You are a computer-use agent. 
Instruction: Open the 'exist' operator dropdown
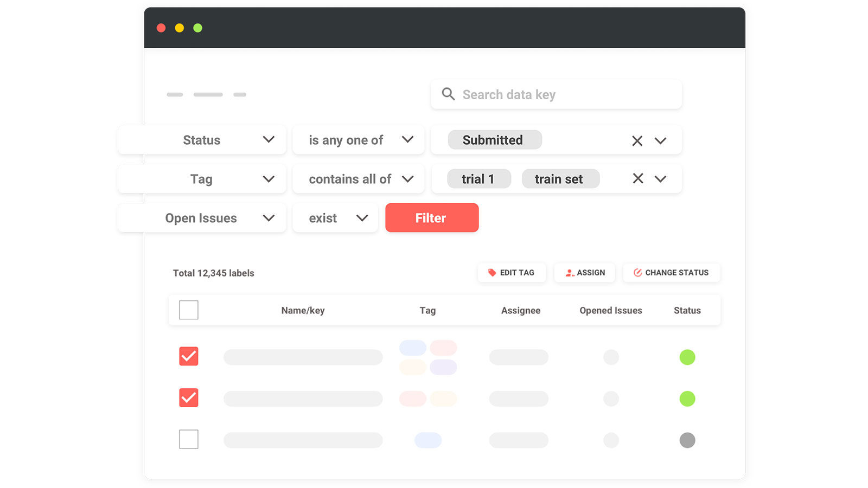click(335, 218)
